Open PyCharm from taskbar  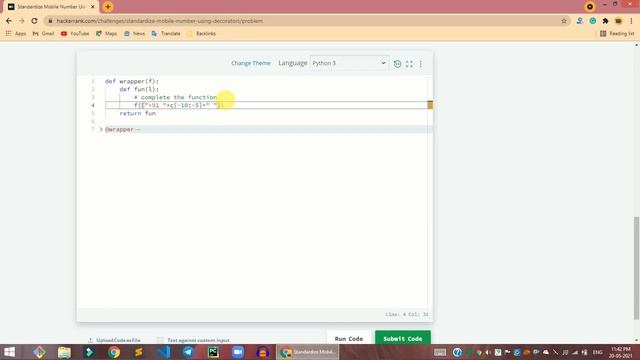point(213,352)
